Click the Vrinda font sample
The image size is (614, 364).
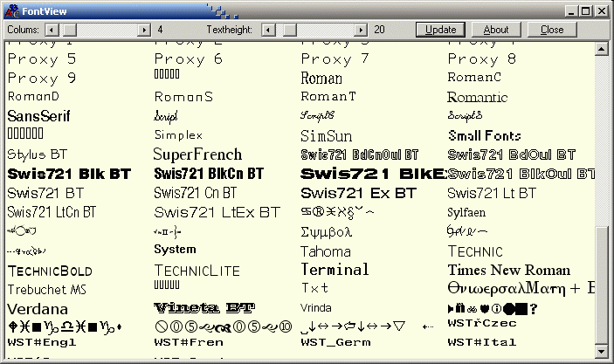[x=316, y=308]
